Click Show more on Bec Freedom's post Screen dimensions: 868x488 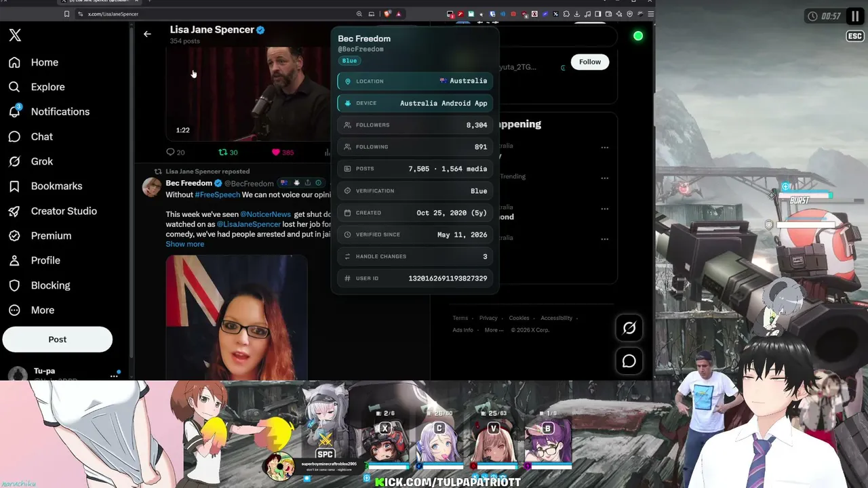click(185, 244)
